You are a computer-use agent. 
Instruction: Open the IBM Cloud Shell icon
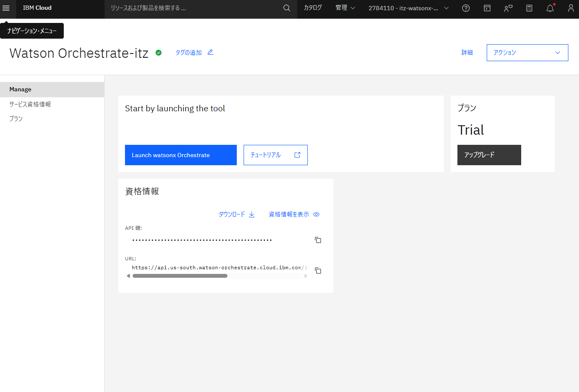point(487,8)
